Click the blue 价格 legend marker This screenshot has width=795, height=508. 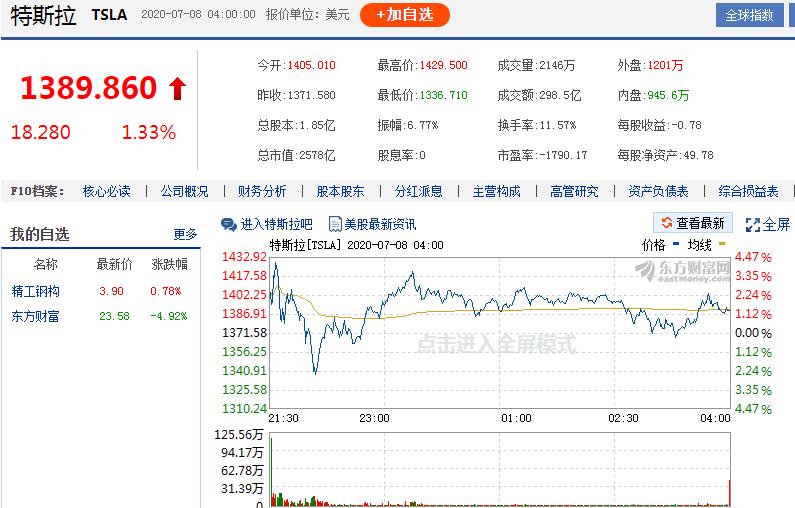(676, 244)
